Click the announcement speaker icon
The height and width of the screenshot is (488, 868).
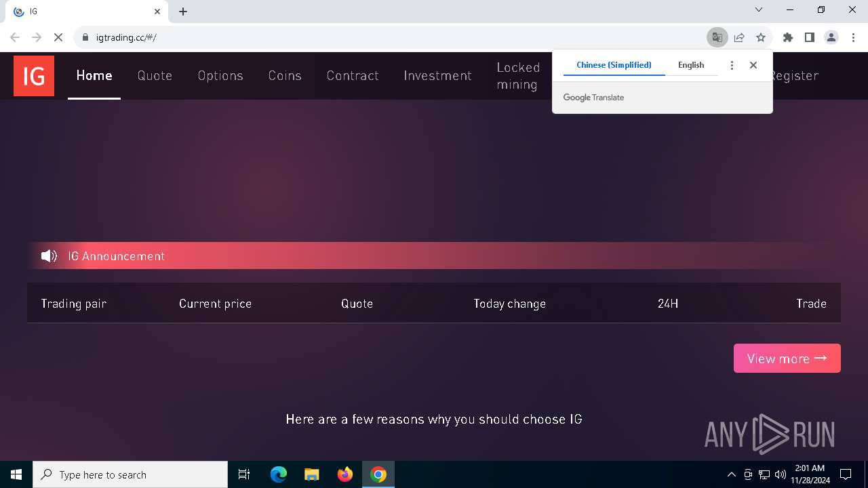49,256
